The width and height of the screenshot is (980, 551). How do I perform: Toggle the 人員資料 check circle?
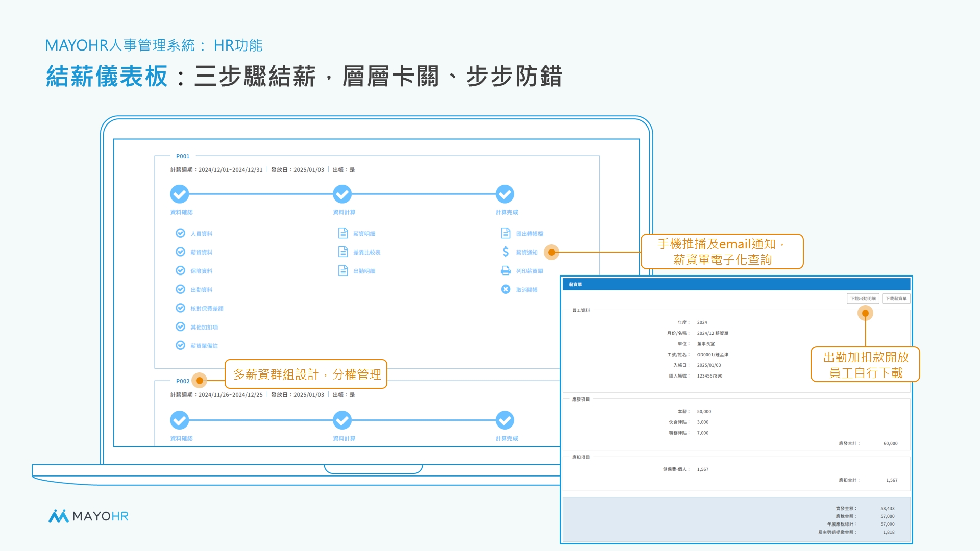point(180,233)
